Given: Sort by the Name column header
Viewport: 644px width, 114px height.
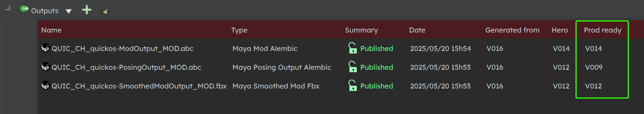Looking at the screenshot, I should [51, 30].
